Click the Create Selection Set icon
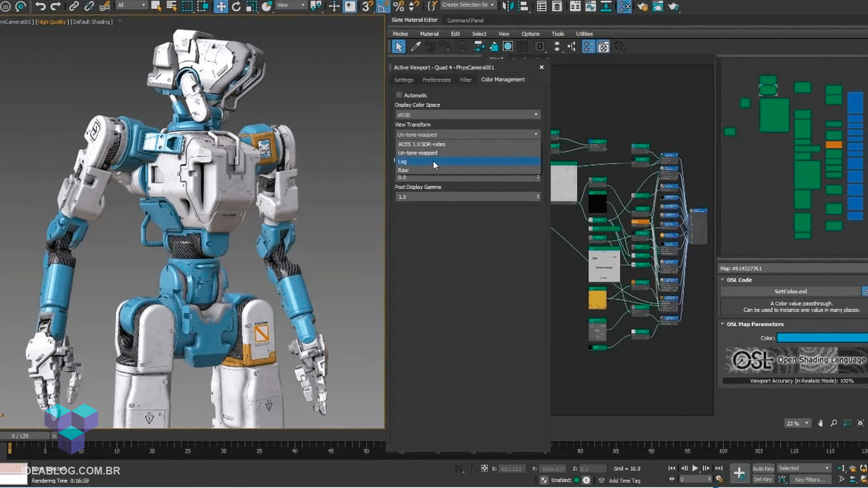This screenshot has width=868, height=488. [467, 6]
